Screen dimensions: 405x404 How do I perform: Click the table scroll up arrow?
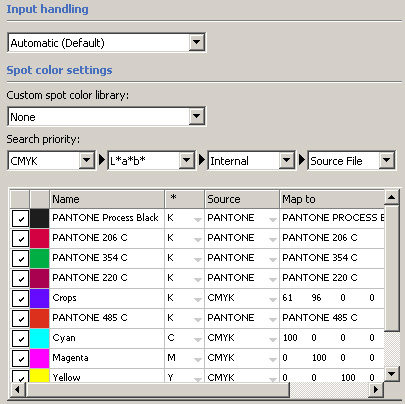pyautogui.click(x=392, y=197)
